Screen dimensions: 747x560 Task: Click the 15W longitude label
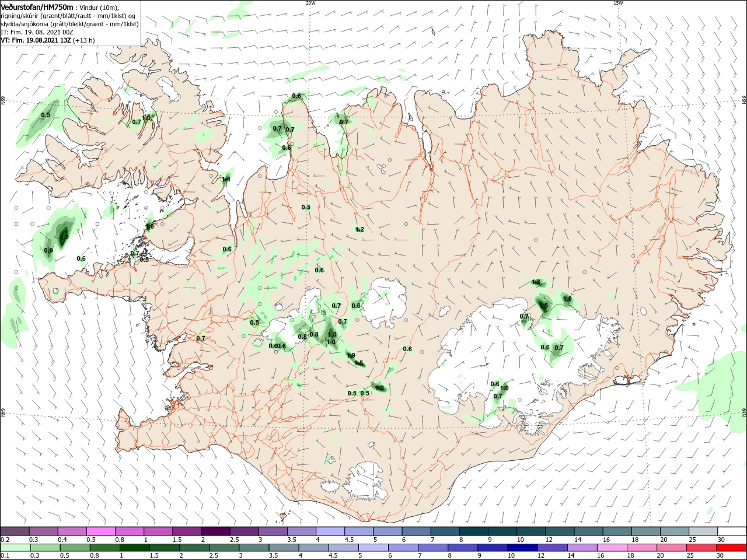pyautogui.click(x=618, y=3)
